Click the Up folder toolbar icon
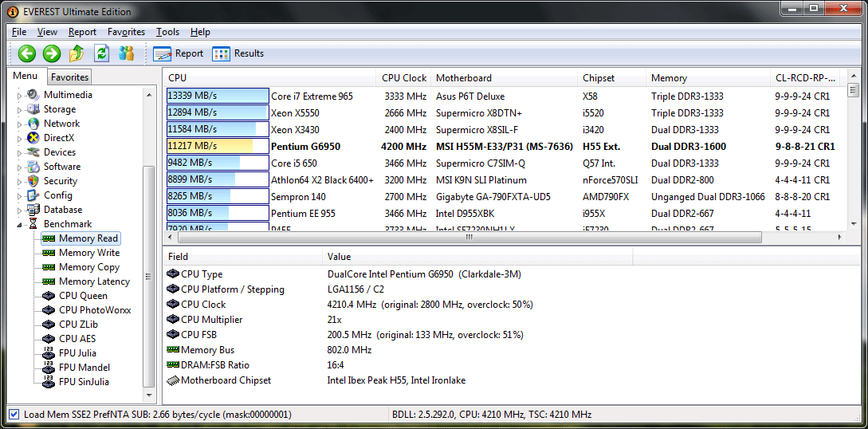 [77, 53]
